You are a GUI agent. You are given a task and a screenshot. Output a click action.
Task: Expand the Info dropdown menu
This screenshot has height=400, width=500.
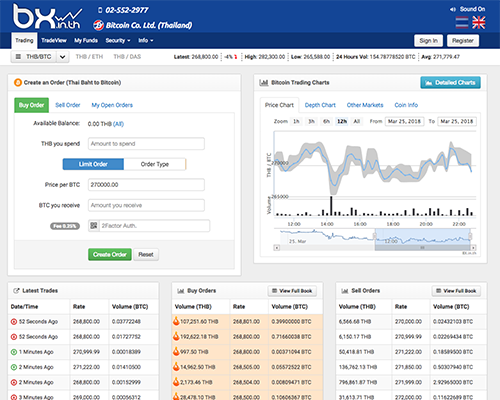(x=146, y=40)
